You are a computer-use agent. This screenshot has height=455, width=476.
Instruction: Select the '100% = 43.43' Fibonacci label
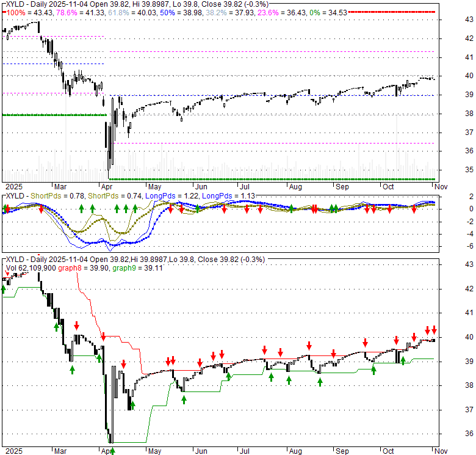pyautogui.click(x=30, y=13)
